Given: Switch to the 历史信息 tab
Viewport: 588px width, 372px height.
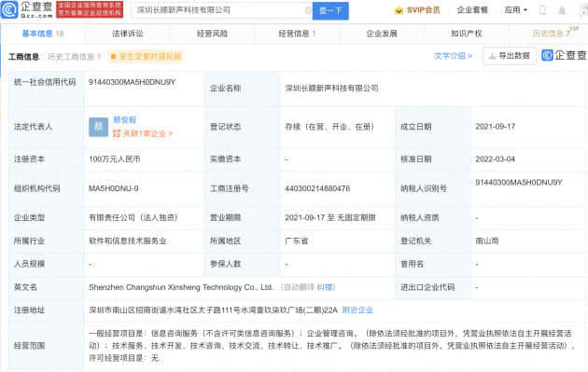Looking at the screenshot, I should point(552,34).
